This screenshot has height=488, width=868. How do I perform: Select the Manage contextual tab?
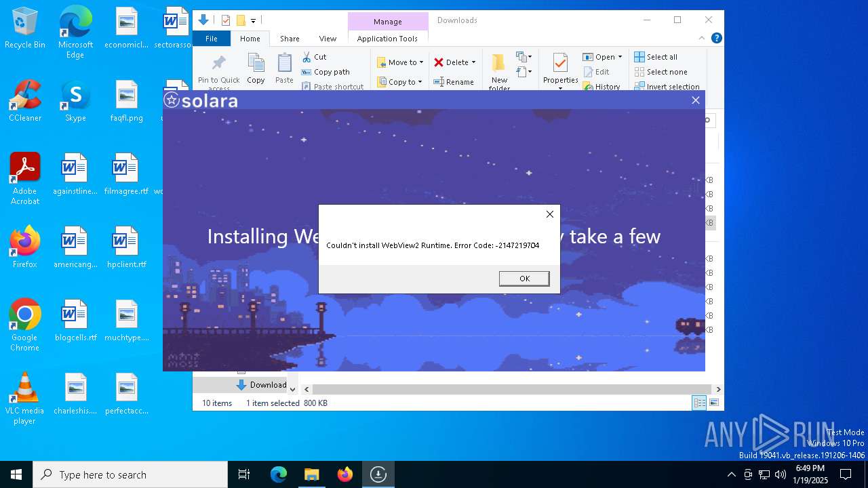point(387,22)
